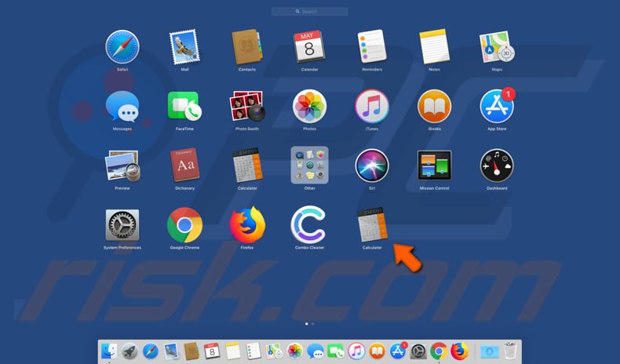
Task: Open FaceTime from the Dock
Action: pos(336,351)
